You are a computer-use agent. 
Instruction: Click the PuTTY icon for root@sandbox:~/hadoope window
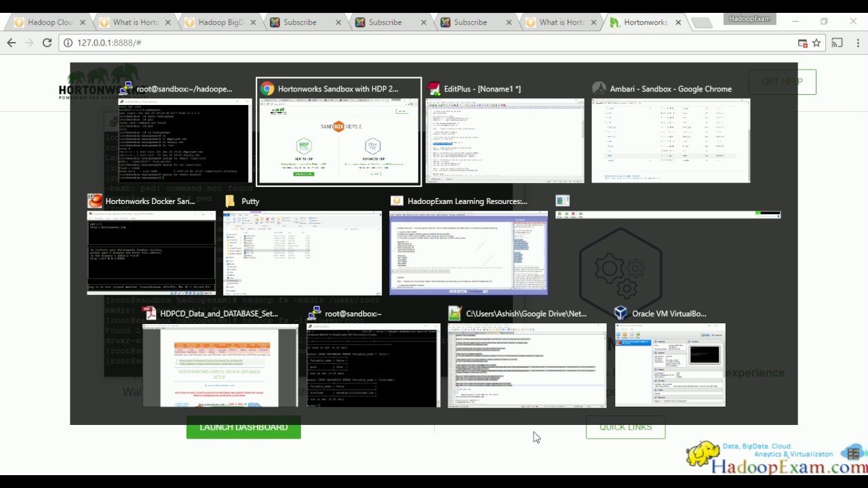coord(125,89)
